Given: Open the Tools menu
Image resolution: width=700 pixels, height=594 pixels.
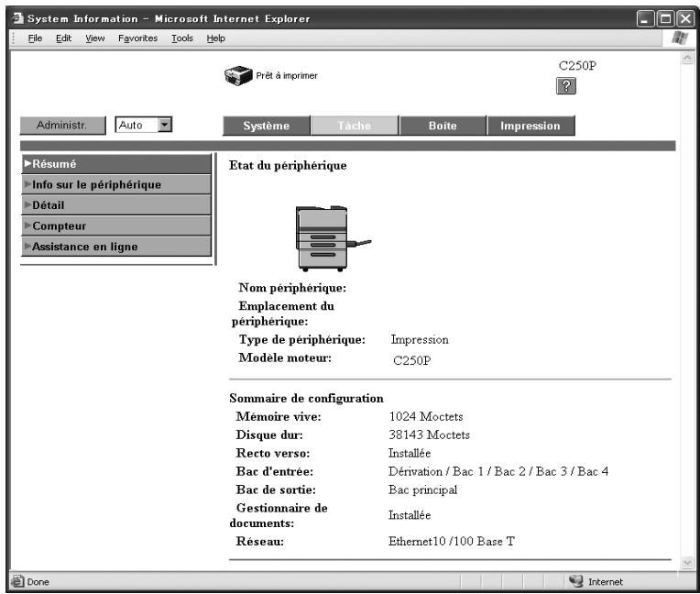Looking at the screenshot, I should click(182, 38).
